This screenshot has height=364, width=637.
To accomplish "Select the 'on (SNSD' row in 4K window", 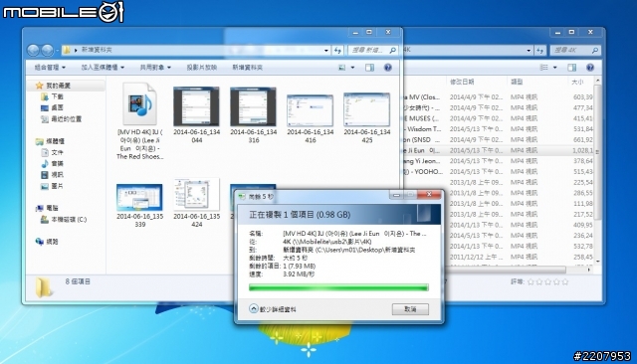I will 498,139.
